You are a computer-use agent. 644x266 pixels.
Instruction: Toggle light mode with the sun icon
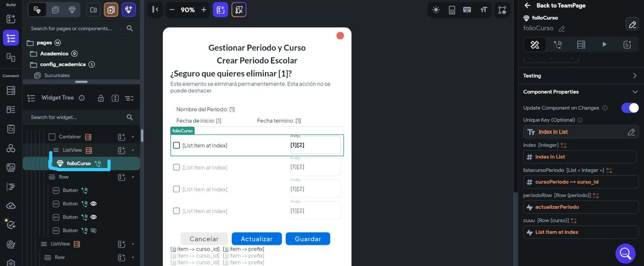click(436, 10)
